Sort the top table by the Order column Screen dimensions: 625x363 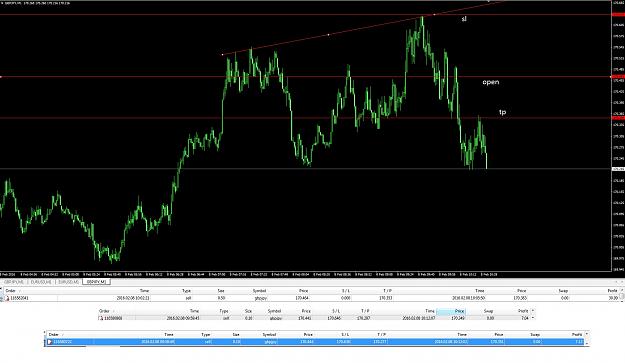pyautogui.click(x=10, y=291)
